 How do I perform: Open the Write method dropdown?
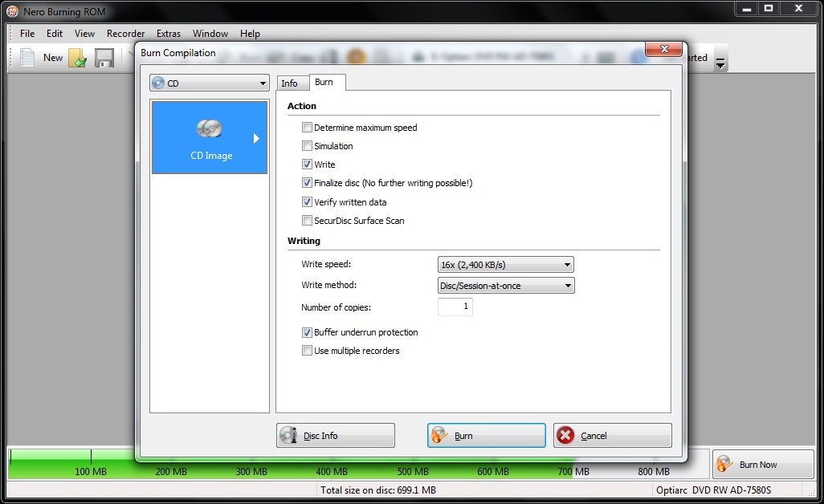click(x=506, y=286)
